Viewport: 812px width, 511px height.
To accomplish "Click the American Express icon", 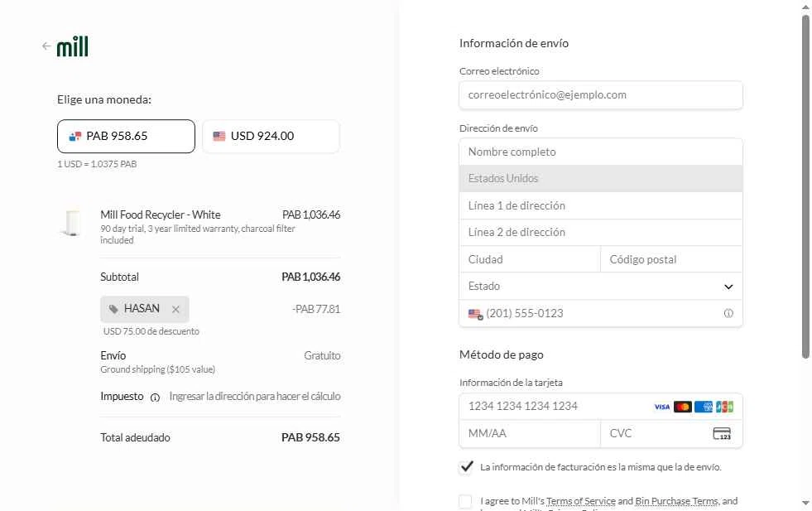I will tap(704, 407).
